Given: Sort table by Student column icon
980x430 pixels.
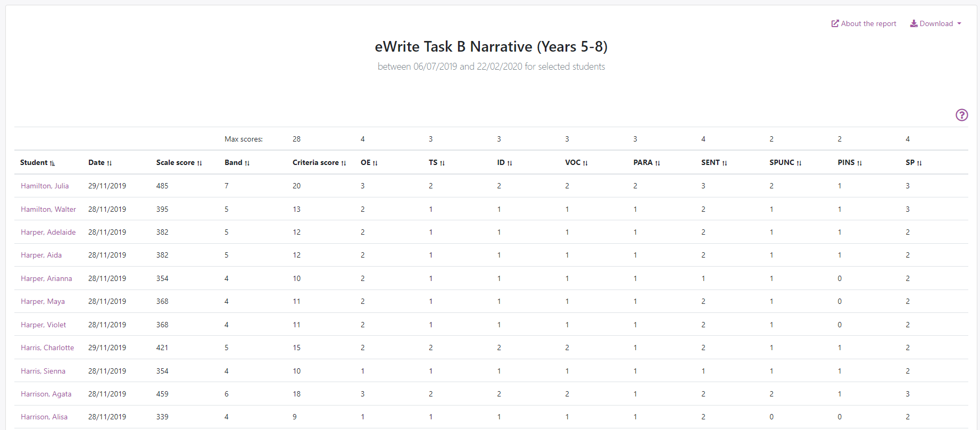Looking at the screenshot, I should [52, 163].
